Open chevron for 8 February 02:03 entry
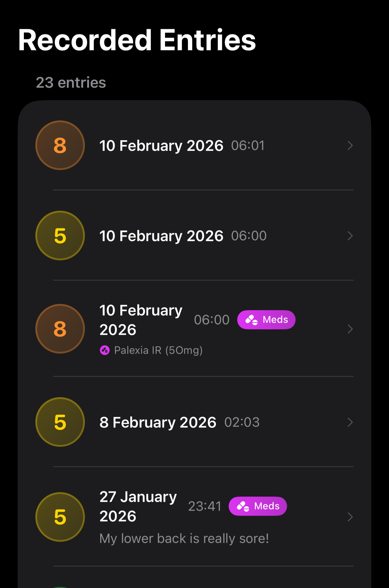389x588 pixels. click(x=350, y=422)
